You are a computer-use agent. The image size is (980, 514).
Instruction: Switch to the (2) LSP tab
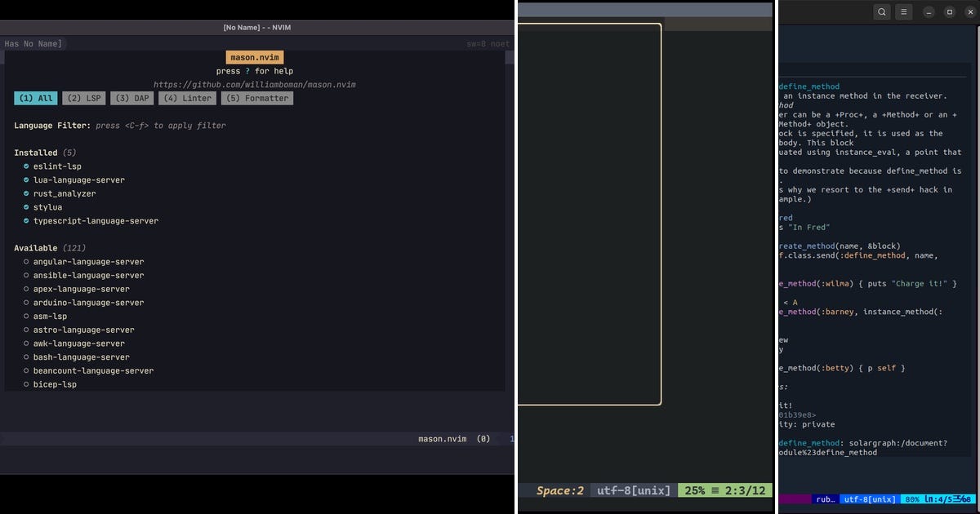pyautogui.click(x=84, y=98)
